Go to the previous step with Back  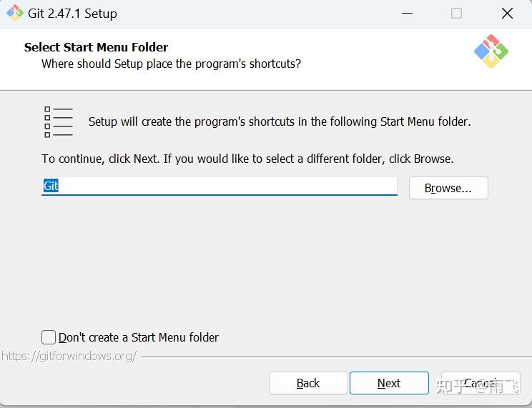[308, 383]
